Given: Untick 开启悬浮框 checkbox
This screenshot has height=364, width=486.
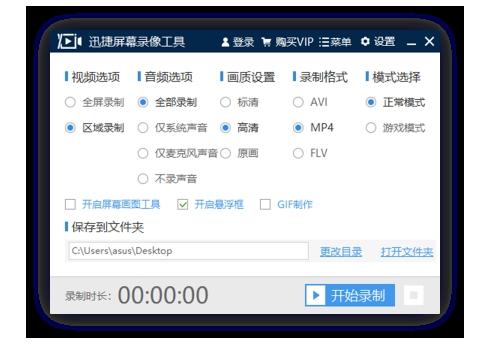Looking at the screenshot, I should [x=183, y=204].
